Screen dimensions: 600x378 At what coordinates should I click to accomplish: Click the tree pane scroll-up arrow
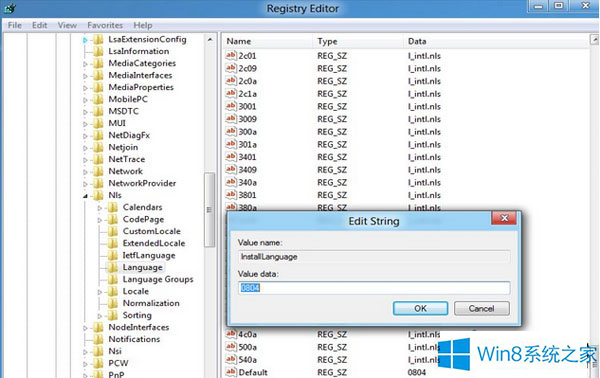tap(210, 39)
